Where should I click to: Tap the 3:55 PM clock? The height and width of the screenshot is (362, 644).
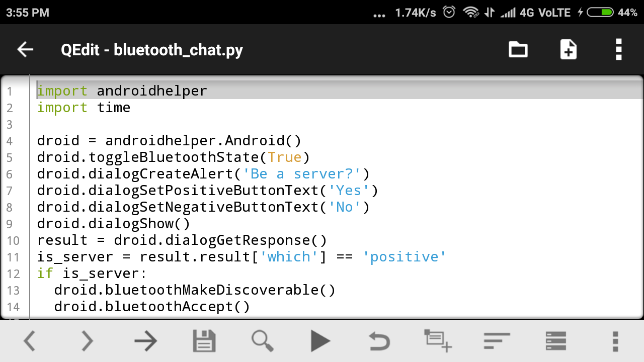28,13
